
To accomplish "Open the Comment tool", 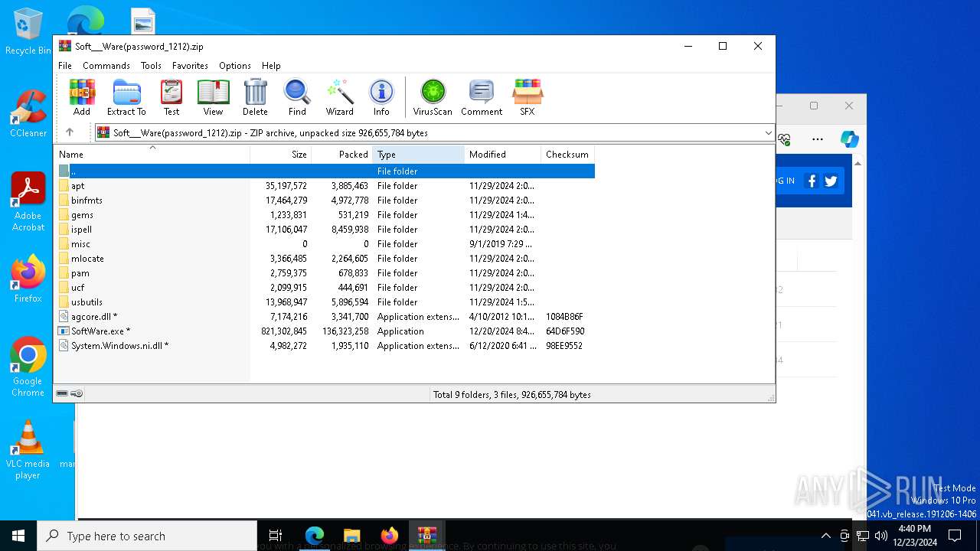I will pos(482,97).
